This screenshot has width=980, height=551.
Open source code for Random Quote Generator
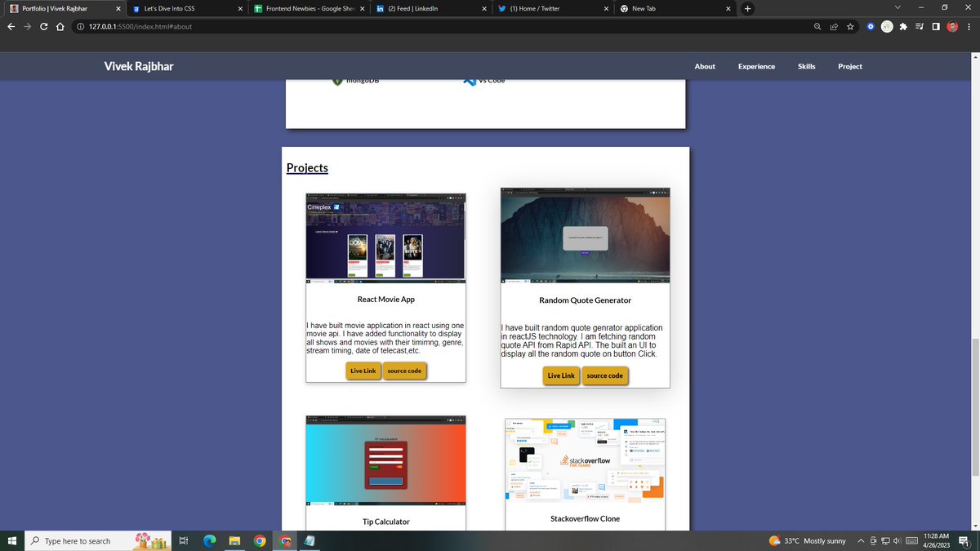[x=604, y=375]
